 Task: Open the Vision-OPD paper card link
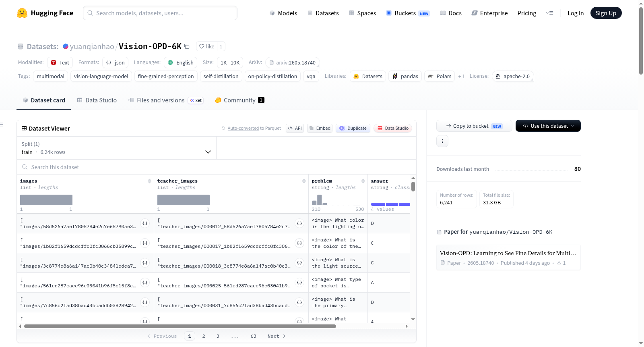pos(508,258)
